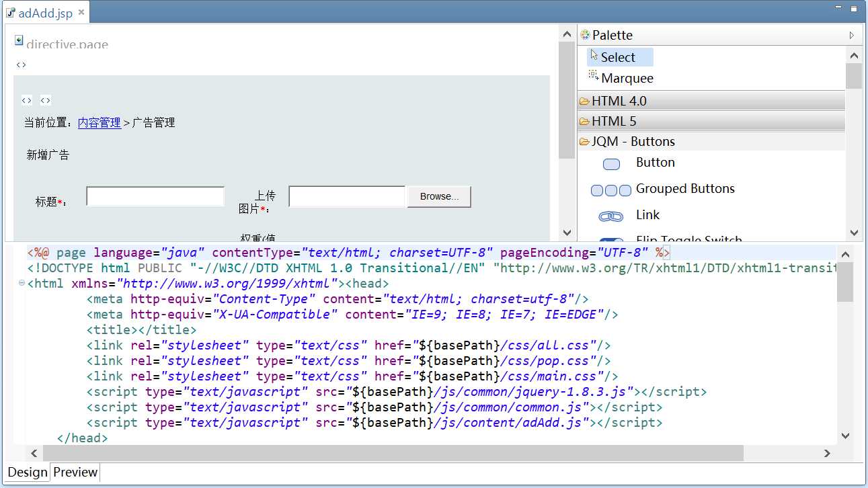Expand the HTML 5 palette drawer
Screen dimensions: 868x488
point(711,121)
